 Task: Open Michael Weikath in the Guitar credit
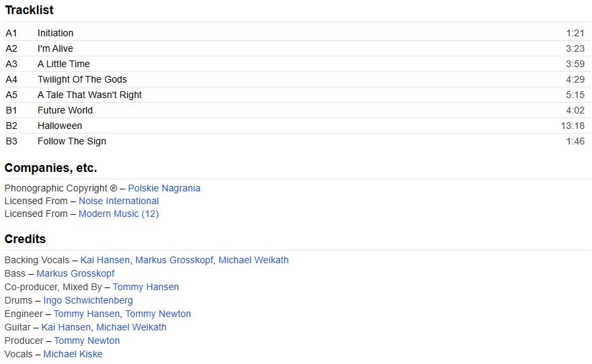pyautogui.click(x=131, y=327)
